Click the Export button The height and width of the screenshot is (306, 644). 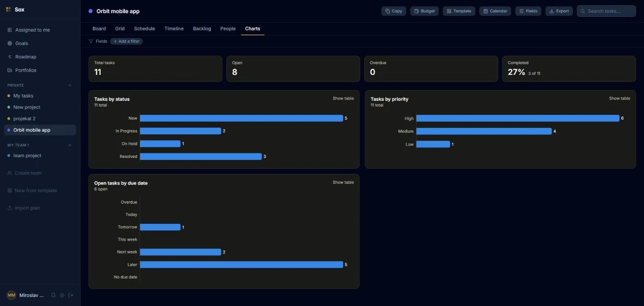[x=559, y=11]
